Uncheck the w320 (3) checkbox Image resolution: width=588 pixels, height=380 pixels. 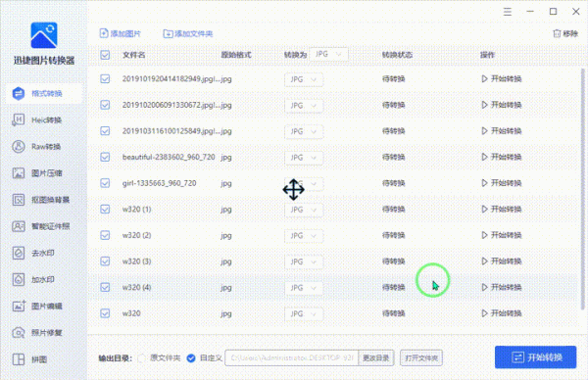[x=105, y=261]
